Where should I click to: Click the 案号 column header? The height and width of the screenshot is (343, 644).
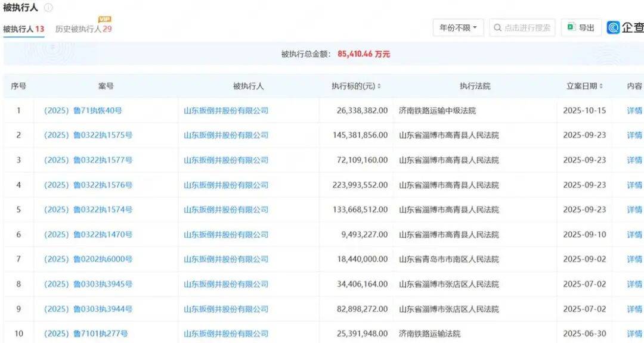pos(106,86)
